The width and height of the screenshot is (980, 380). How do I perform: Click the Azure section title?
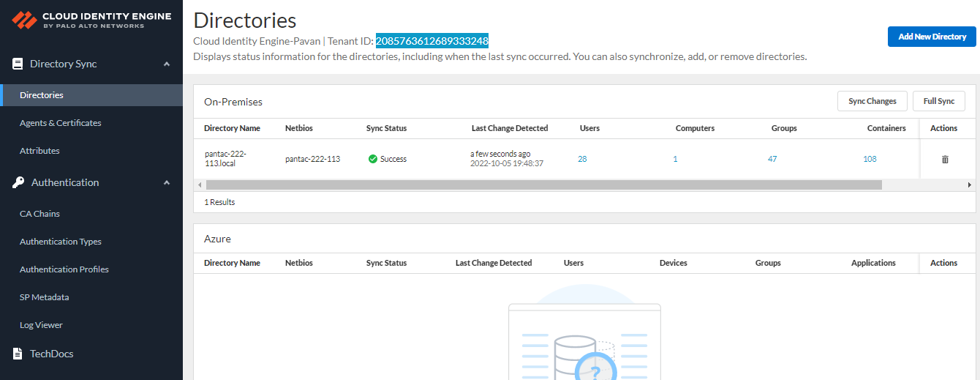click(217, 239)
